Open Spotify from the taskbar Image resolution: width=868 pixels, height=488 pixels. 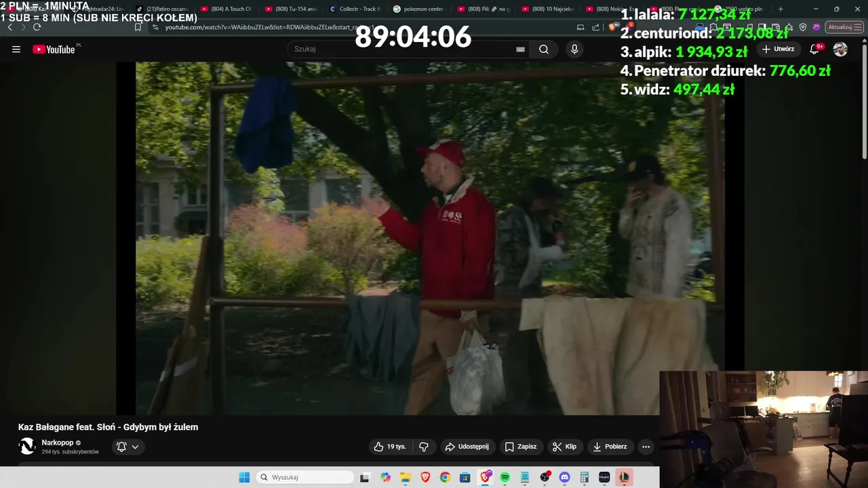tap(505, 477)
